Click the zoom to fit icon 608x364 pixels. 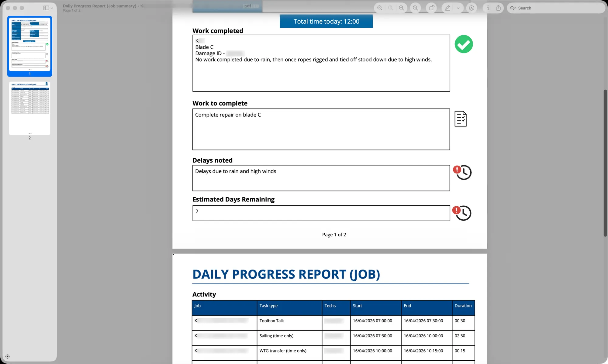(415, 8)
